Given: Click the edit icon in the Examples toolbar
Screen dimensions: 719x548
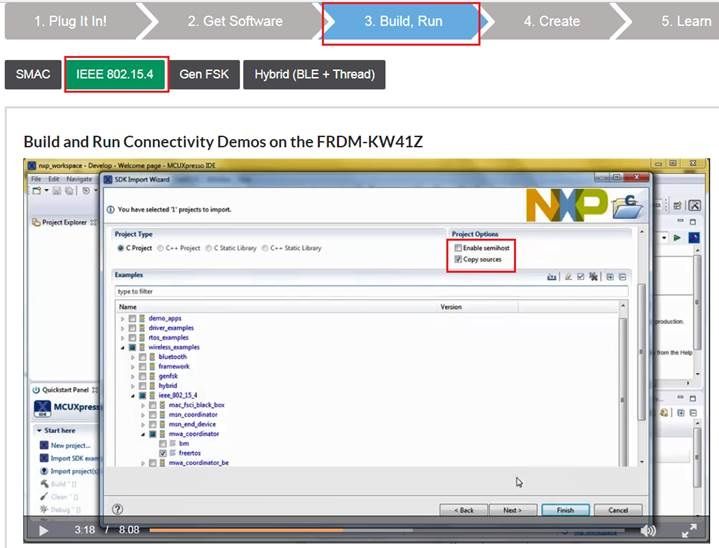Looking at the screenshot, I should (568, 277).
